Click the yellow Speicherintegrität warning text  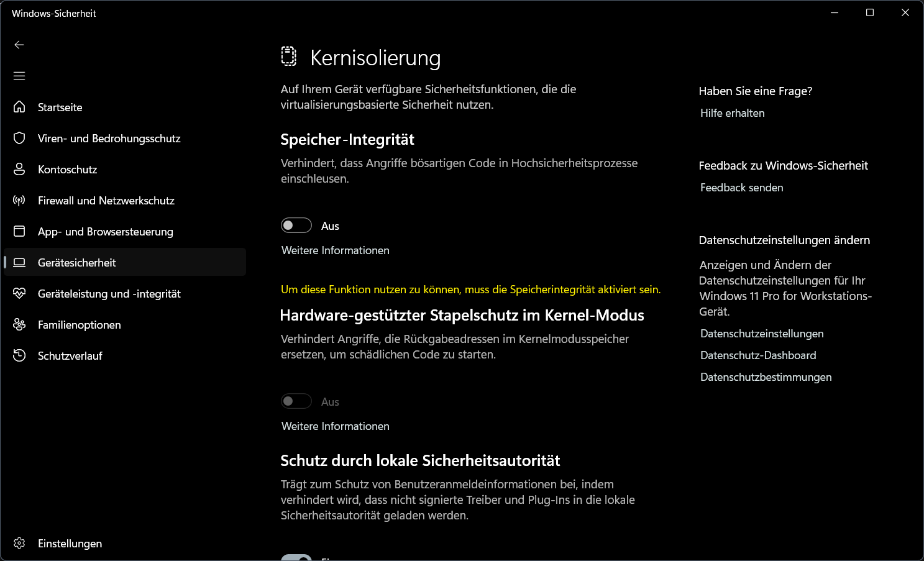tap(470, 290)
